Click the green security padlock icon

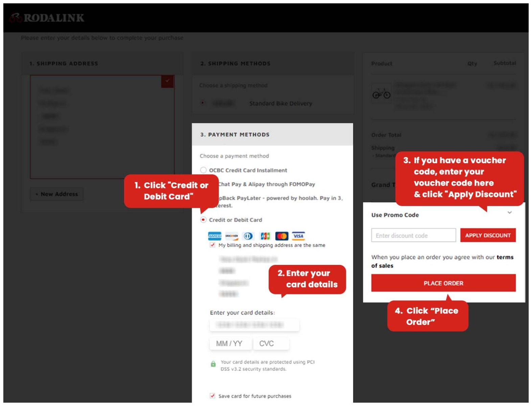[x=213, y=364]
